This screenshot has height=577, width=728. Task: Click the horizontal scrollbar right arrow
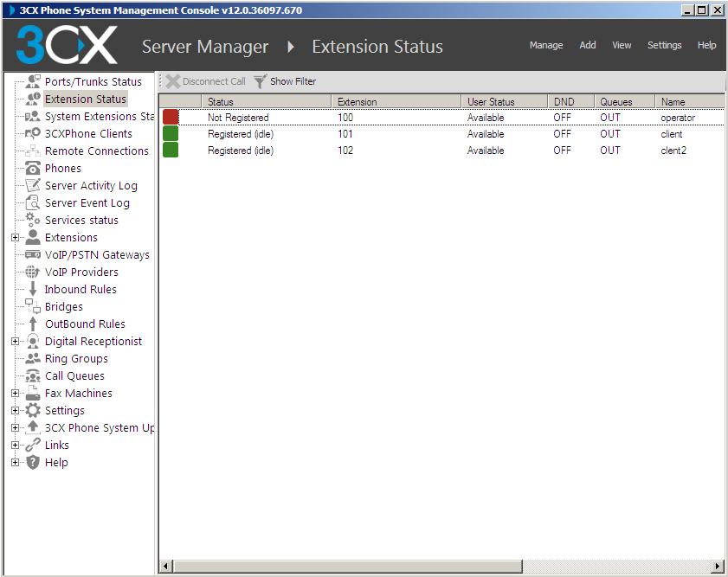pos(718,566)
